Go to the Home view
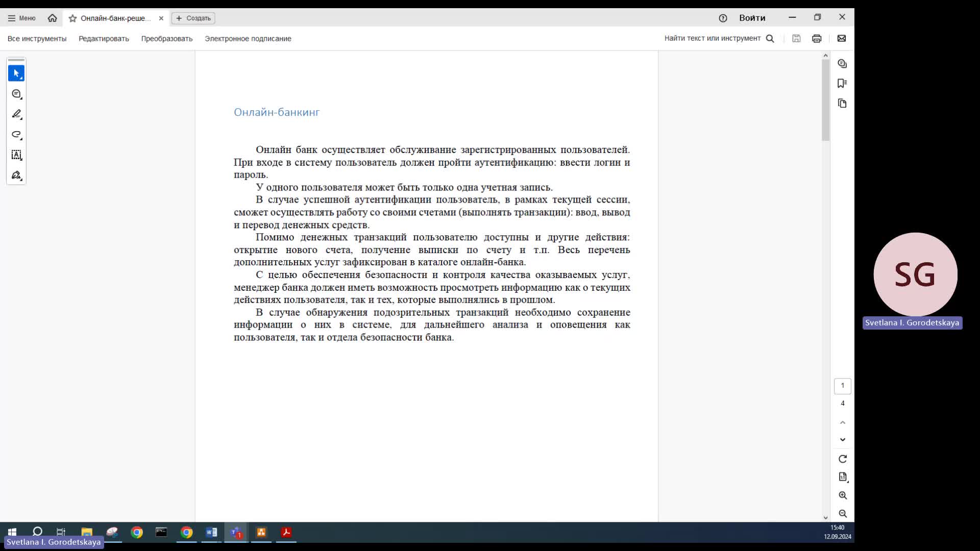 click(52, 18)
